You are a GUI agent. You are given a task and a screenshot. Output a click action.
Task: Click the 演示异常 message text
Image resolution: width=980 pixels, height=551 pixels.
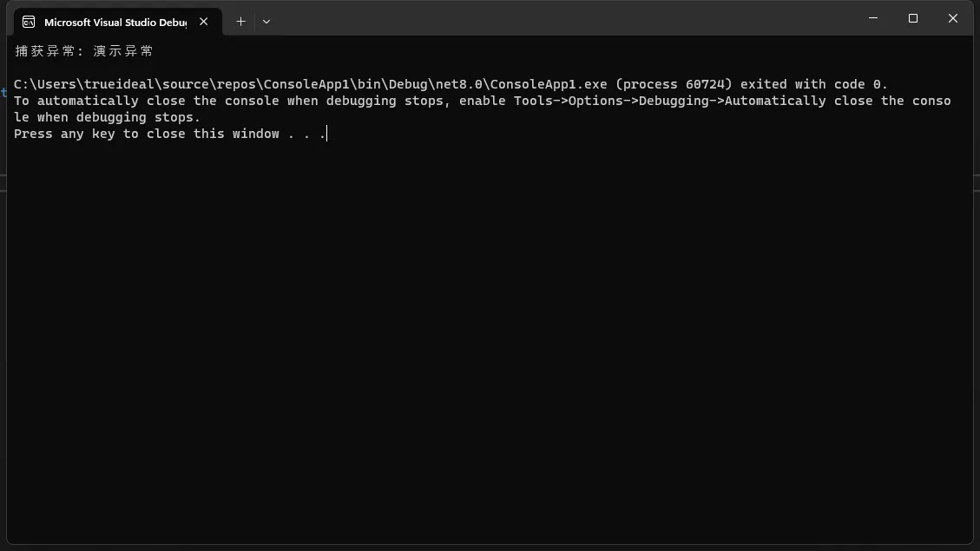point(123,51)
